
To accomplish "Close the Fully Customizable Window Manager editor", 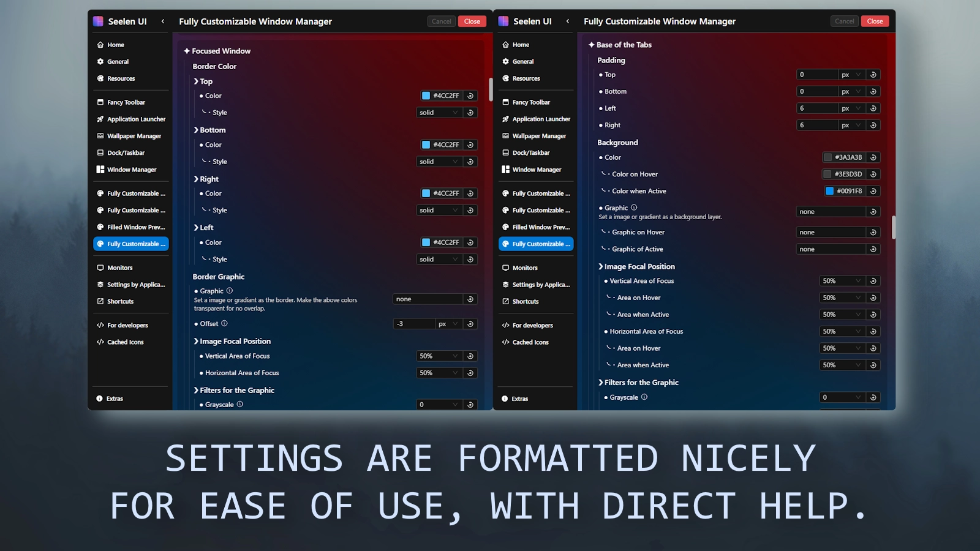I will (472, 21).
